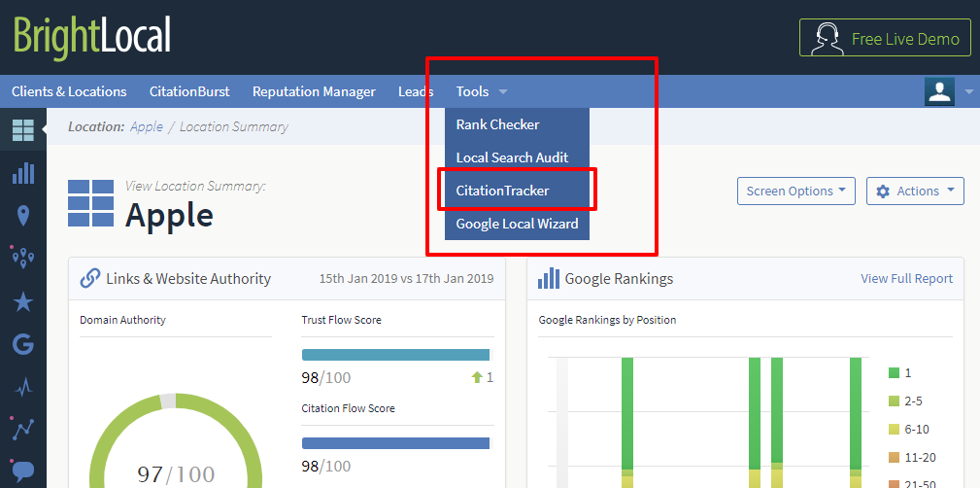Open the star reviews sidebar icon

point(23,301)
